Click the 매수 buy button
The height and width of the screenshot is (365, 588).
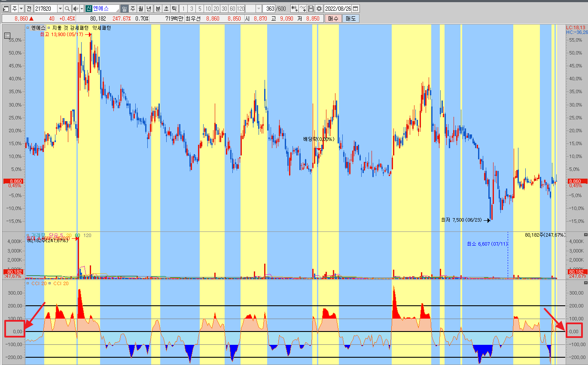pyautogui.click(x=333, y=18)
